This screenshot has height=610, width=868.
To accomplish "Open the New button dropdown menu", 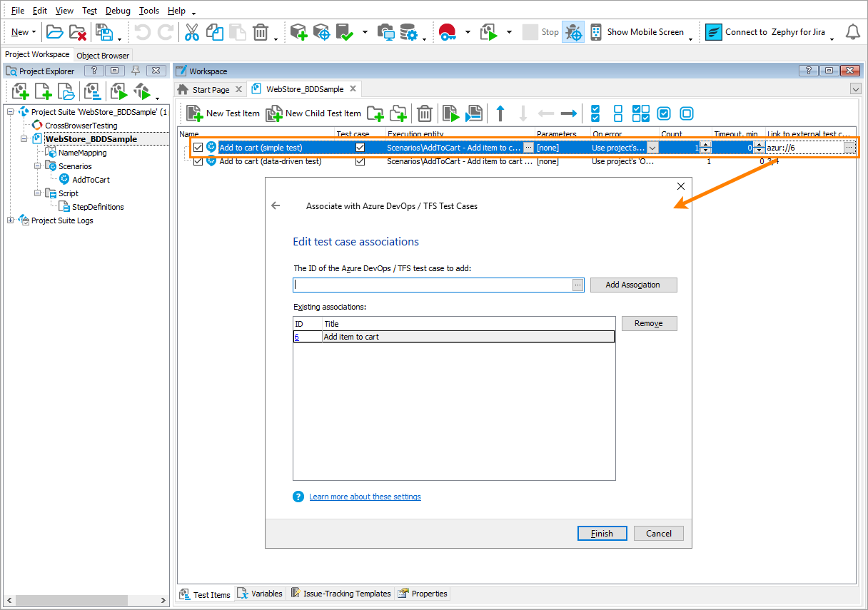I will (32, 31).
